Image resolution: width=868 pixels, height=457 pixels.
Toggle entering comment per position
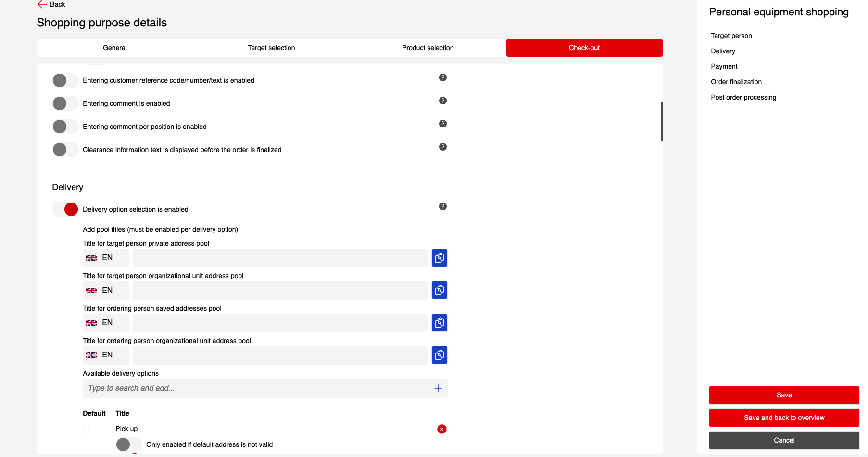click(65, 127)
